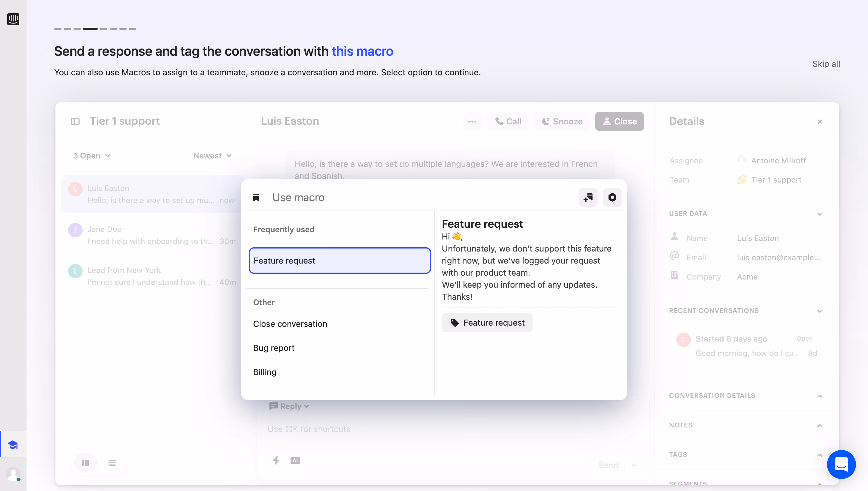Click the Use macro bookmark icon
The height and width of the screenshot is (491, 868).
tap(256, 197)
